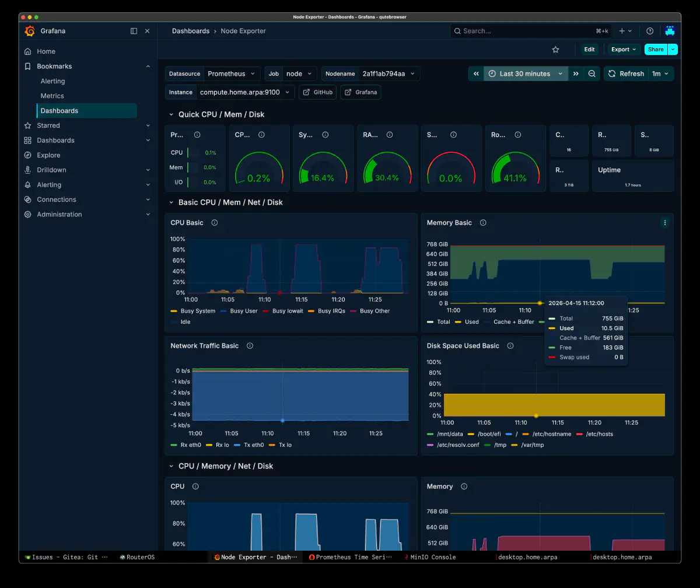Viewport: 700px width, 588px height.
Task: Expand the Administration section chevron
Action: pos(148,215)
